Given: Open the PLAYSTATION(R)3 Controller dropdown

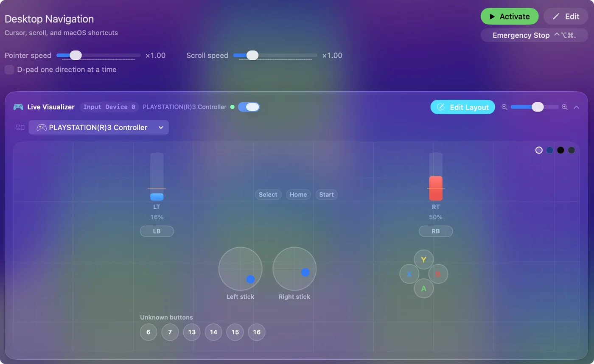Looking at the screenshot, I should [x=98, y=127].
